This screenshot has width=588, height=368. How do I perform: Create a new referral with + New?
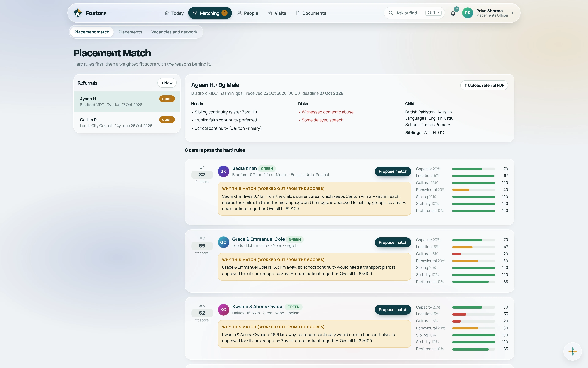[167, 83]
